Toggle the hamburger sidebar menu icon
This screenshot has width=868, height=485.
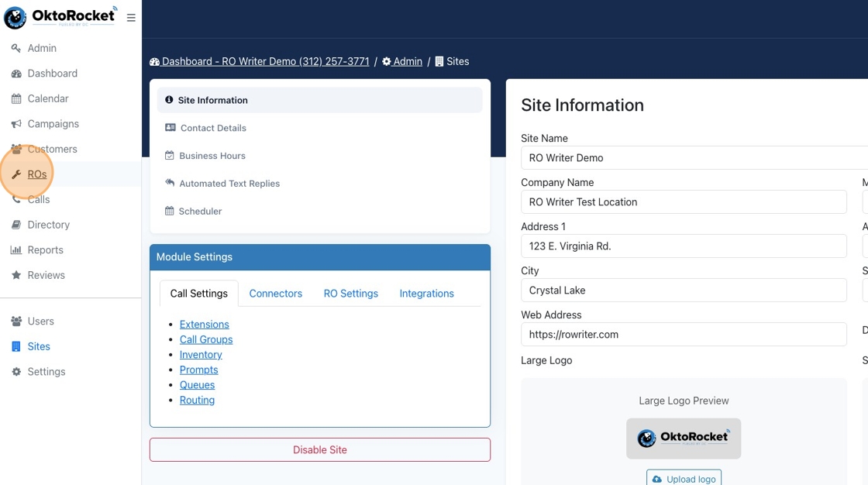tap(131, 18)
